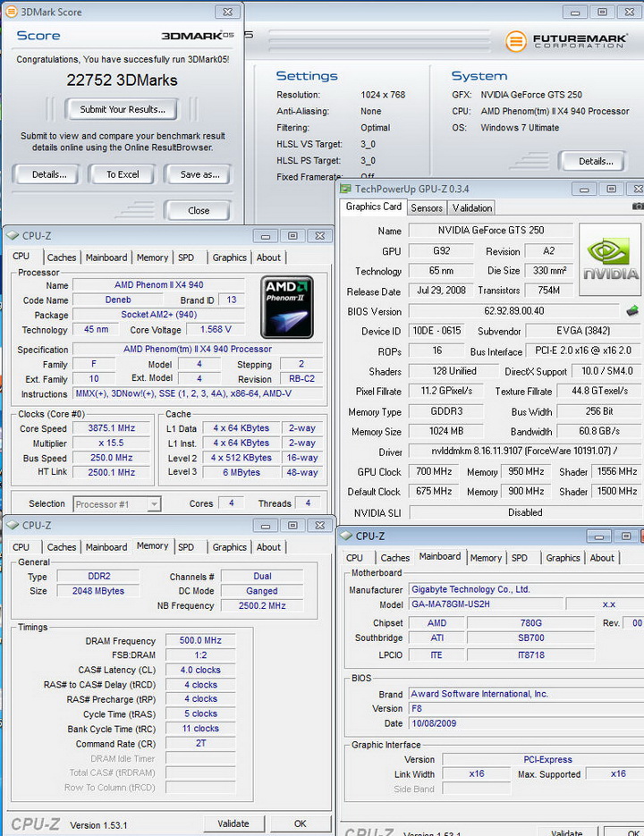Screen dimensions: 644x836
Task: Click the GPU-Z screenshot camera icon
Action: click(x=638, y=206)
